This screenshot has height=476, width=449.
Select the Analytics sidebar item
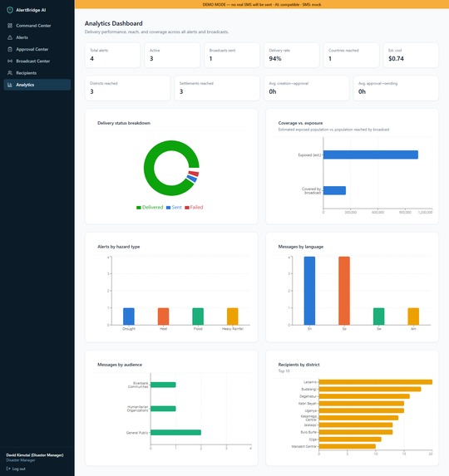point(37,85)
